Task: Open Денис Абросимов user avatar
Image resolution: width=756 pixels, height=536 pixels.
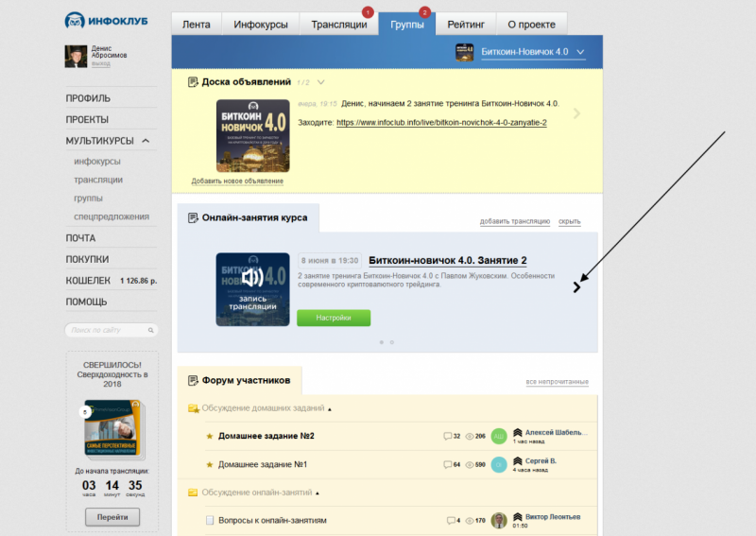Action: [76, 57]
